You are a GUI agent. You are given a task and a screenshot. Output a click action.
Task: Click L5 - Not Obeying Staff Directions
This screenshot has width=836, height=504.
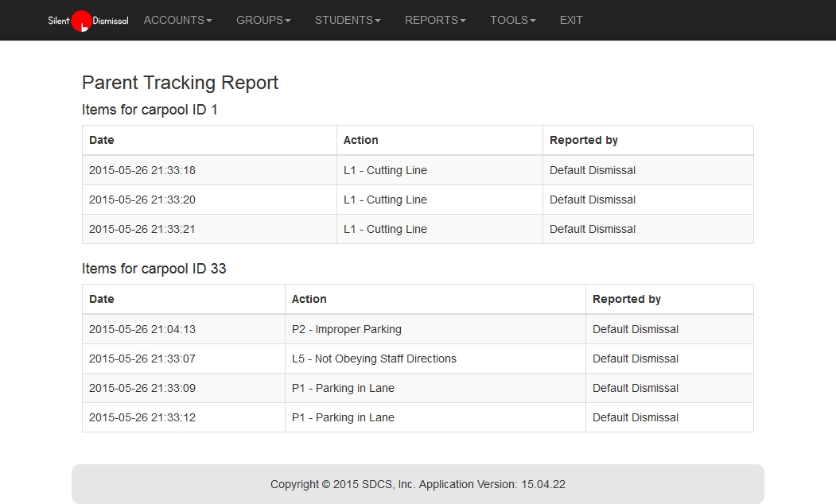(374, 359)
